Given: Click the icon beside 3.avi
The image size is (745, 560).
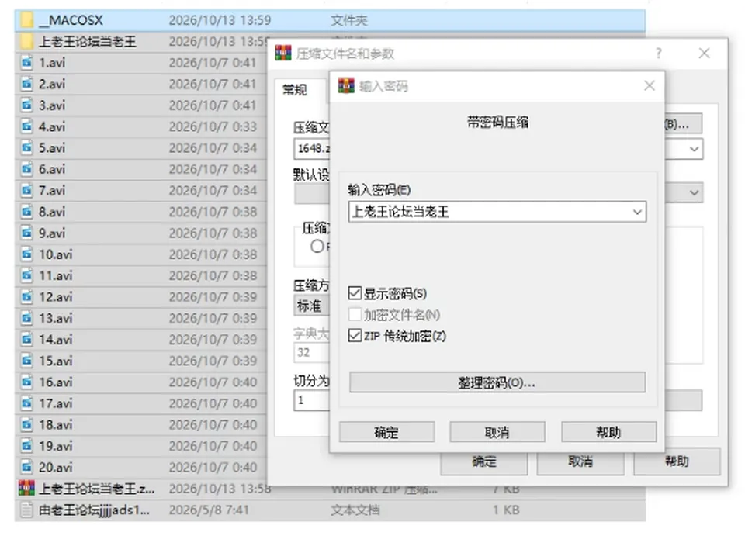Looking at the screenshot, I should coord(26,105).
